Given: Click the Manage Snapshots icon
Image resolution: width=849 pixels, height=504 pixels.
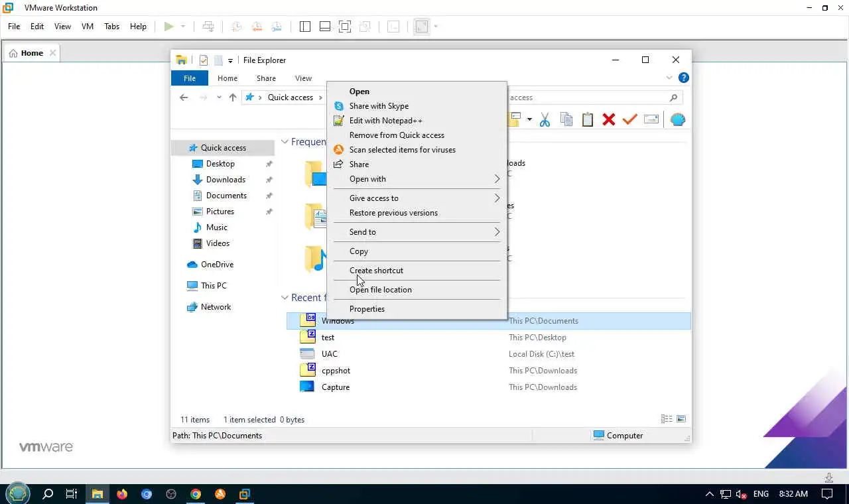Looking at the screenshot, I should pos(277,27).
